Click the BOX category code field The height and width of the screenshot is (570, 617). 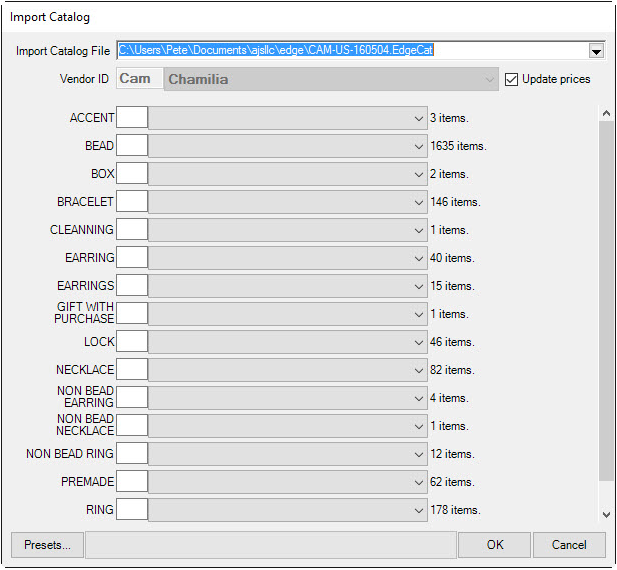[x=132, y=174]
